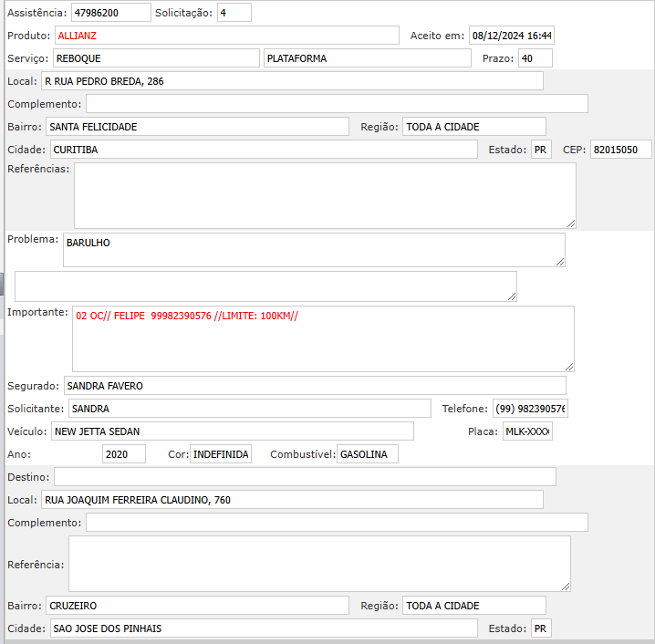655x644 pixels.
Task: Focus the Aceito em date field
Action: 511,36
